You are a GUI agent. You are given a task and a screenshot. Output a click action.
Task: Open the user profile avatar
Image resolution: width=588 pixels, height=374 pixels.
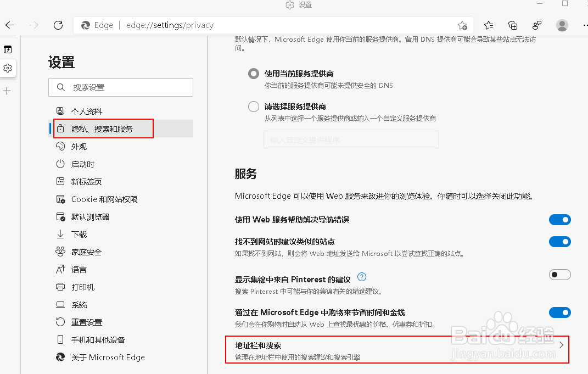pyautogui.click(x=562, y=25)
